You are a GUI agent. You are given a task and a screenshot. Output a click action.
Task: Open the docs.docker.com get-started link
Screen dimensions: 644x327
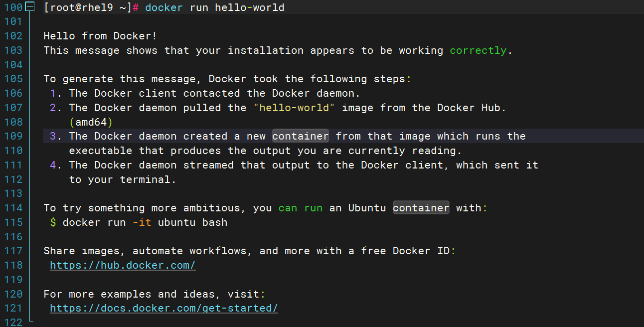163,308
